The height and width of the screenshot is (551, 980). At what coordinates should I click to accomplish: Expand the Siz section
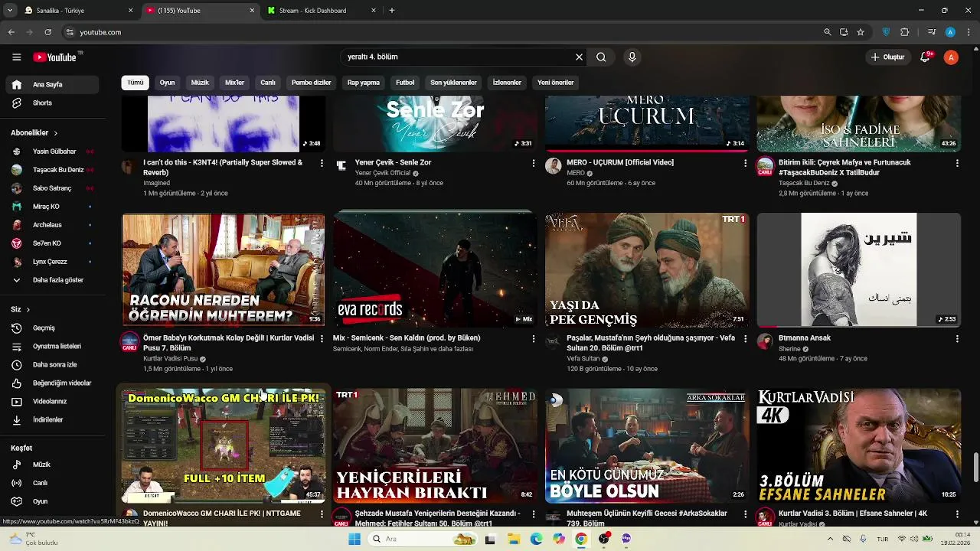[x=21, y=309]
